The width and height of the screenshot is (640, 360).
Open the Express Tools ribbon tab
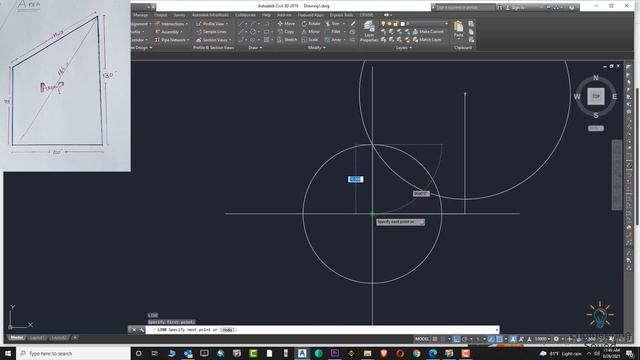pyautogui.click(x=341, y=15)
